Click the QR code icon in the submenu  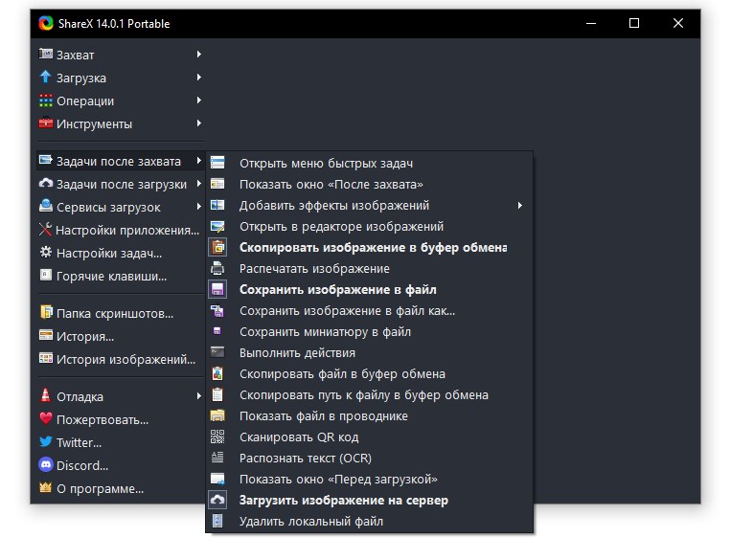click(x=217, y=437)
